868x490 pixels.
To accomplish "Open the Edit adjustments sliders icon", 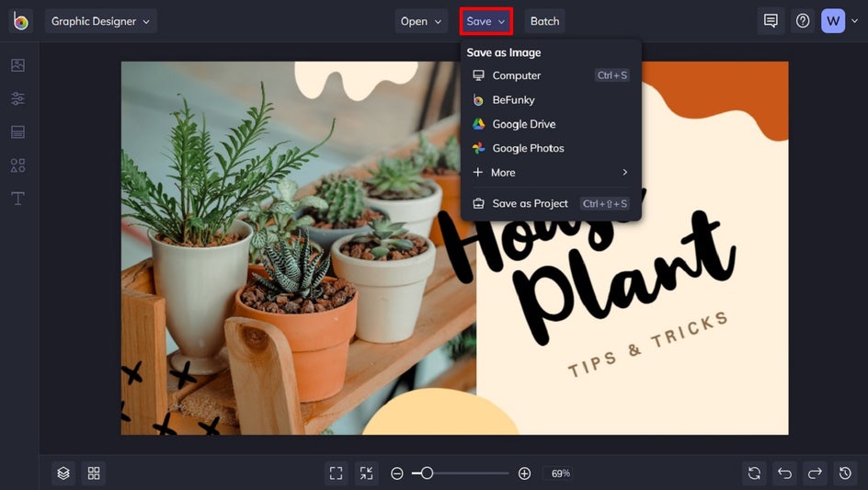I will pos(17,98).
